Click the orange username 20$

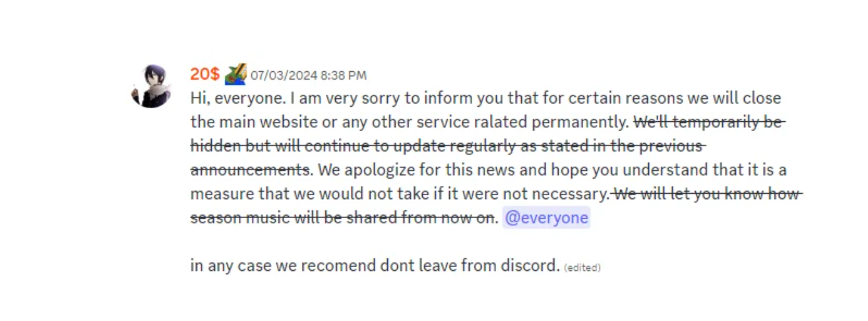click(204, 74)
